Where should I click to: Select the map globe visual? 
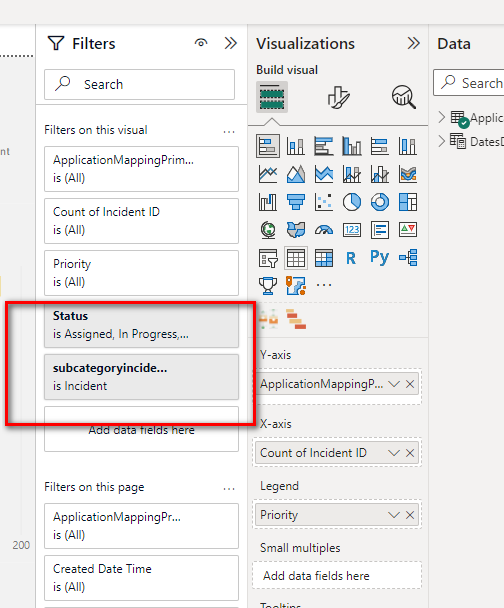[x=268, y=230]
